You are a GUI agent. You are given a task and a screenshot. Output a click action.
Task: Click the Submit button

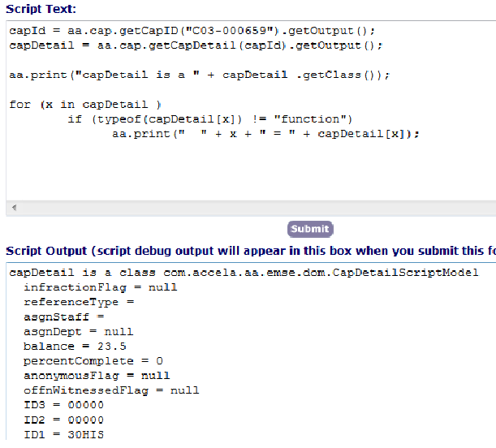(x=310, y=229)
